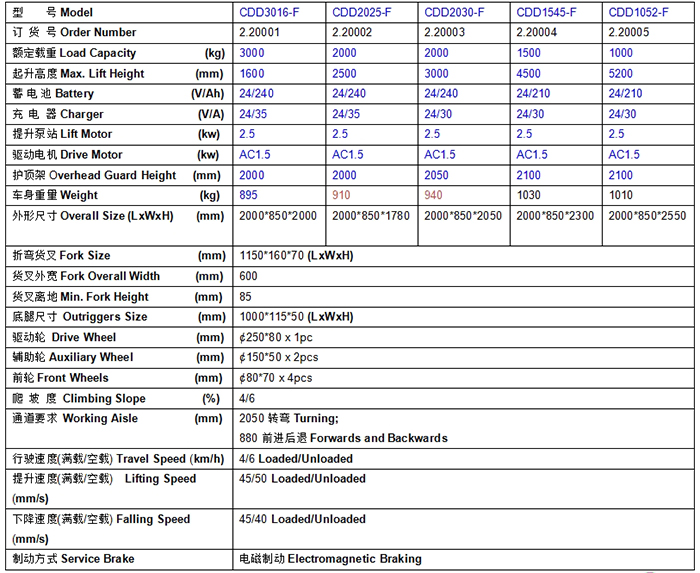The height and width of the screenshot is (573, 700).
Task: Select the Electromagnetic Braking cell
Action: 331,559
